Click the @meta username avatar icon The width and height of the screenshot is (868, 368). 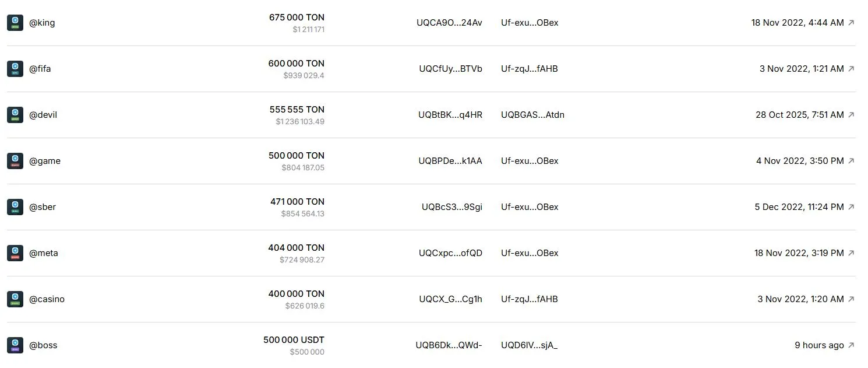tap(15, 253)
